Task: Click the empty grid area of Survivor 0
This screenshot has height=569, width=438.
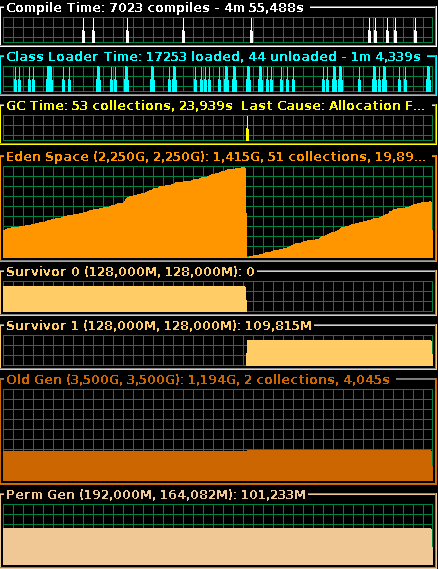Action: tap(340, 297)
